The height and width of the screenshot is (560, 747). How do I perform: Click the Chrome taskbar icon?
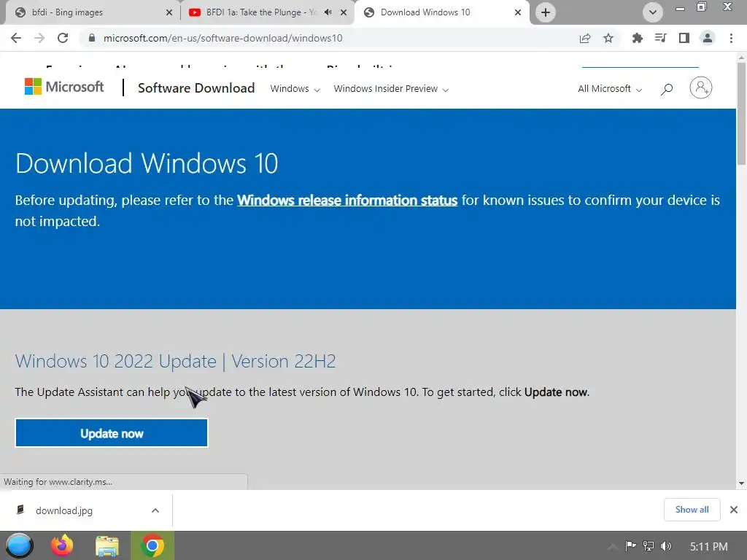pos(152,545)
